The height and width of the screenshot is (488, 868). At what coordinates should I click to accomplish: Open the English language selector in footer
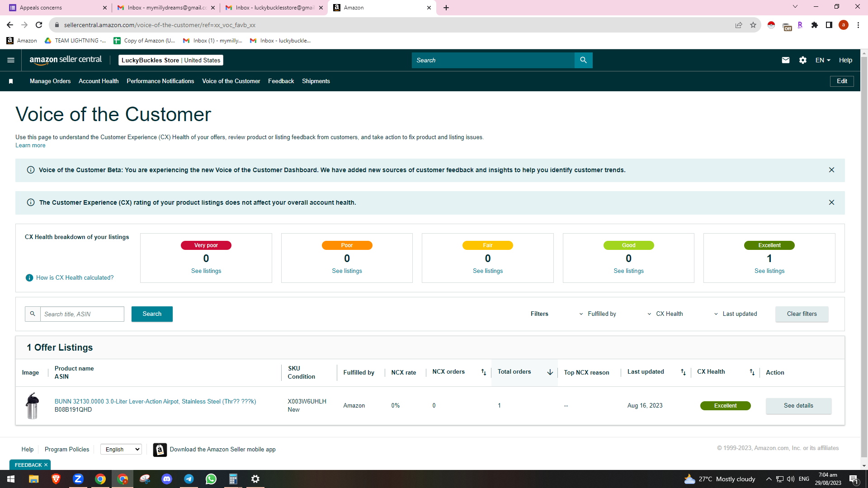coord(121,450)
